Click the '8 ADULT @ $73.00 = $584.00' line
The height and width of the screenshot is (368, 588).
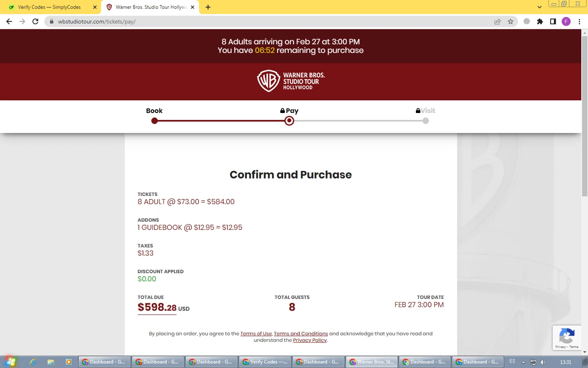pos(186,202)
